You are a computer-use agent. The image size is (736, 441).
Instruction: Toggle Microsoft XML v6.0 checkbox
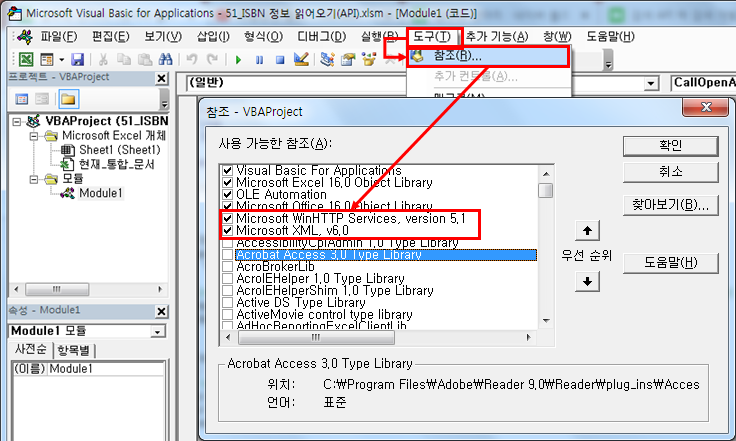point(228,230)
